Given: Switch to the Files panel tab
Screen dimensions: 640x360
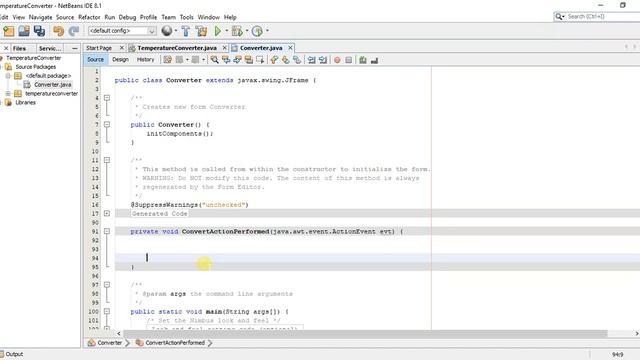Looking at the screenshot, I should point(19,48).
